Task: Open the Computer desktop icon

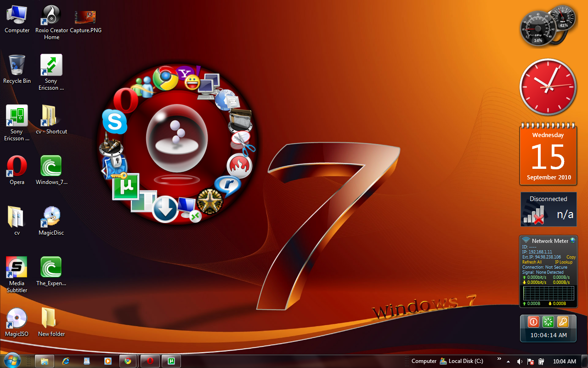Action: tap(17, 19)
